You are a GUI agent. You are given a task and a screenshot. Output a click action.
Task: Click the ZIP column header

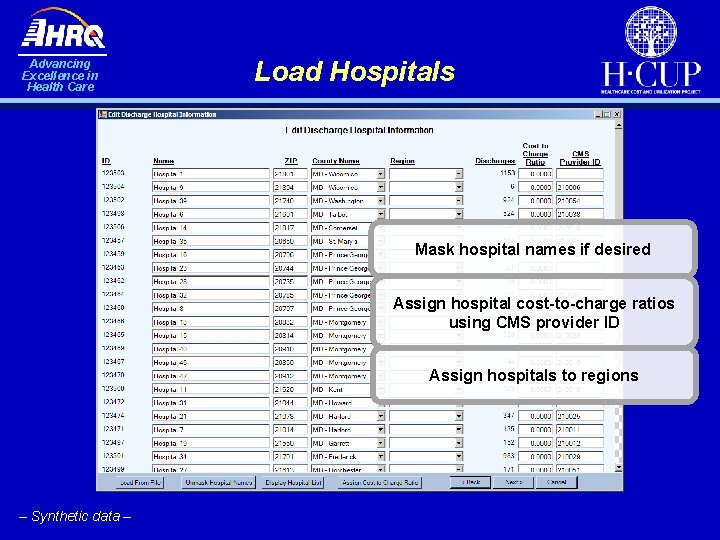click(x=291, y=161)
